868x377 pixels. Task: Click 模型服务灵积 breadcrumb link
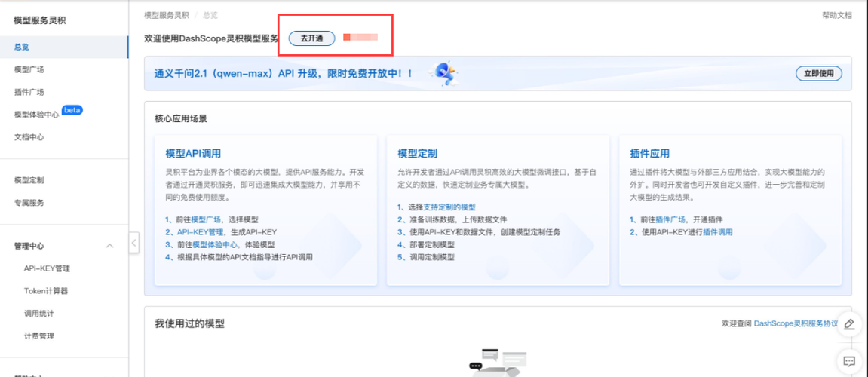[x=166, y=16]
